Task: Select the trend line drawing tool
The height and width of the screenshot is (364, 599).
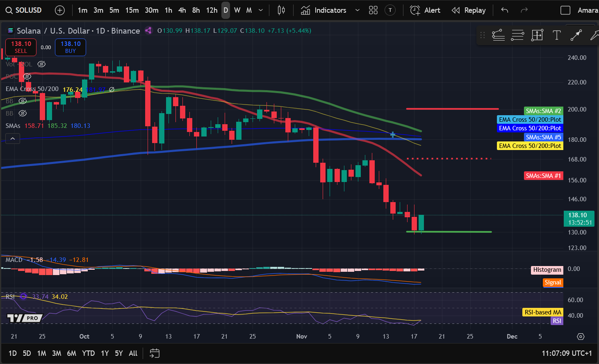Action: click(x=498, y=35)
